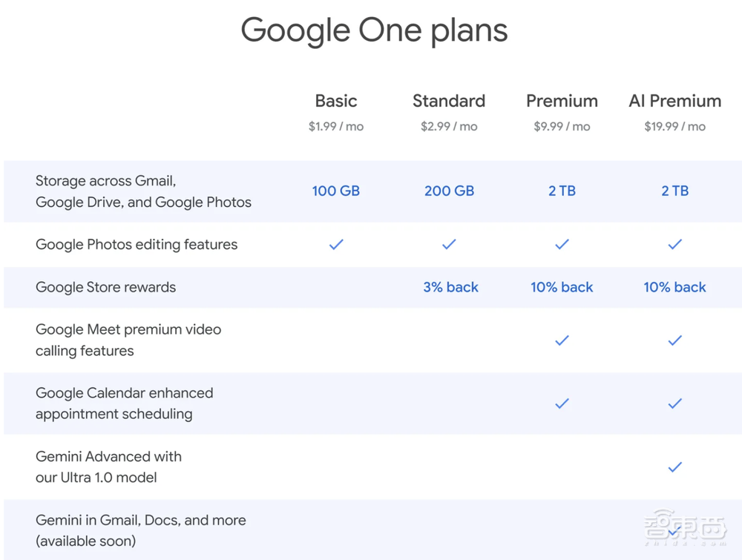Screen dimensions: 742x560
Task: Click AI Premium Google Meet features checkmark
Action: (x=674, y=340)
